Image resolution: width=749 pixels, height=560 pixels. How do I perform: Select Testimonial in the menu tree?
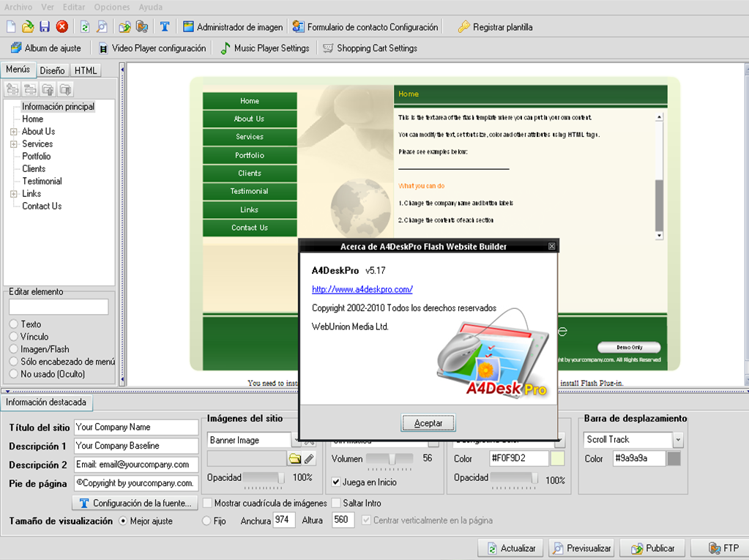coord(42,181)
